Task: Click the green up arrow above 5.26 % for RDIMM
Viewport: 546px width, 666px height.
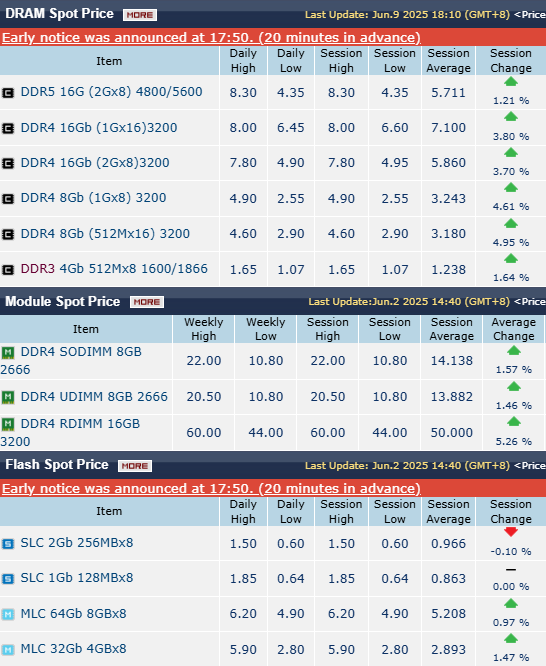Action: 514,421
